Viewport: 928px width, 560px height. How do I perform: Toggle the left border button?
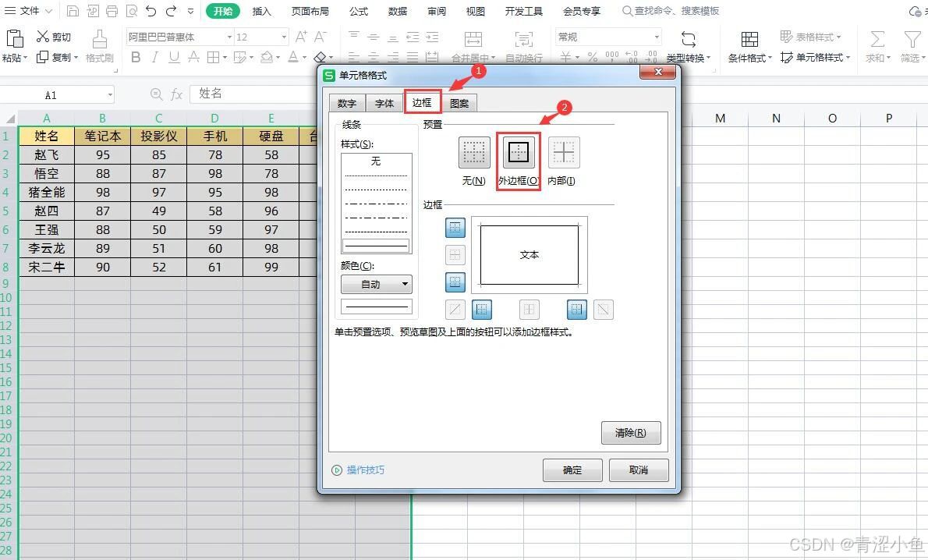click(482, 309)
